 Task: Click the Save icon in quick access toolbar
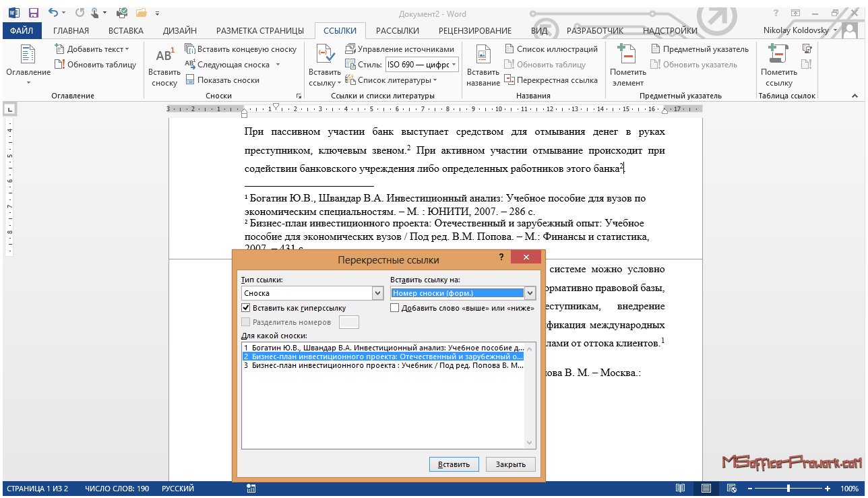(x=33, y=12)
